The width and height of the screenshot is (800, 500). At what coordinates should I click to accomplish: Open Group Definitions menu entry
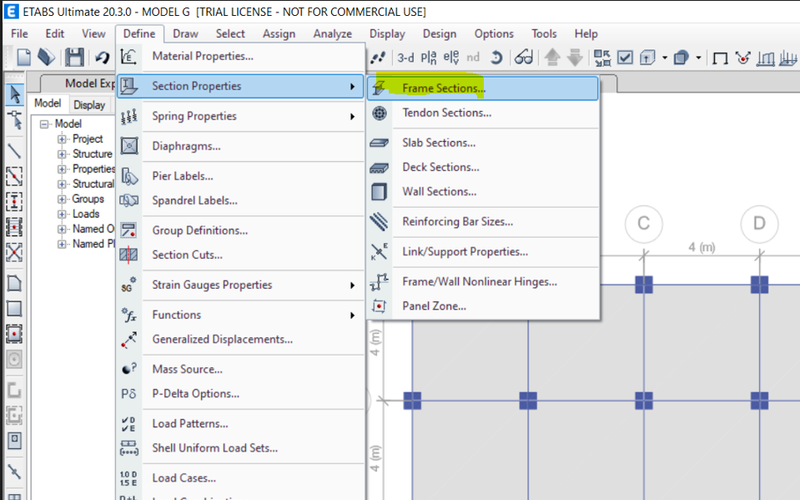(240, 231)
